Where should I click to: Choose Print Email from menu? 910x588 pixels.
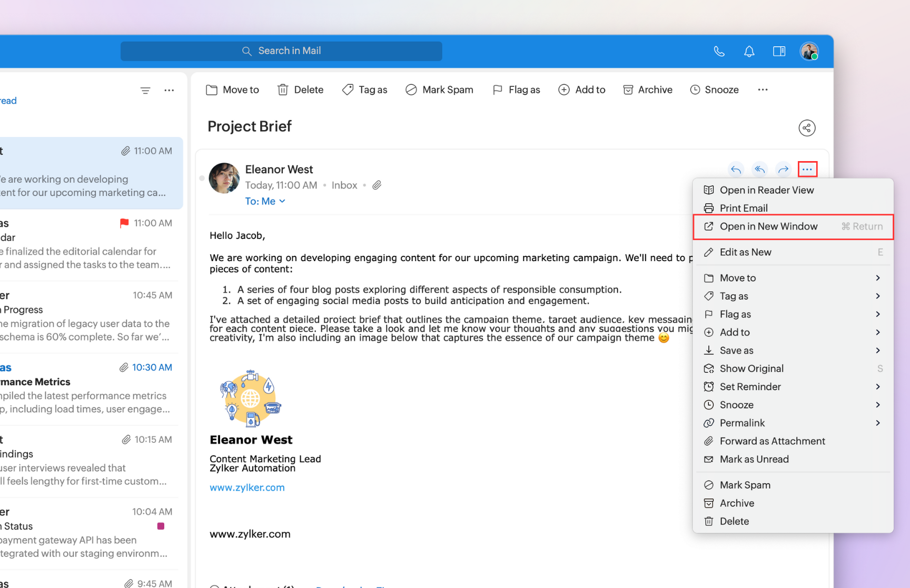coord(793,208)
